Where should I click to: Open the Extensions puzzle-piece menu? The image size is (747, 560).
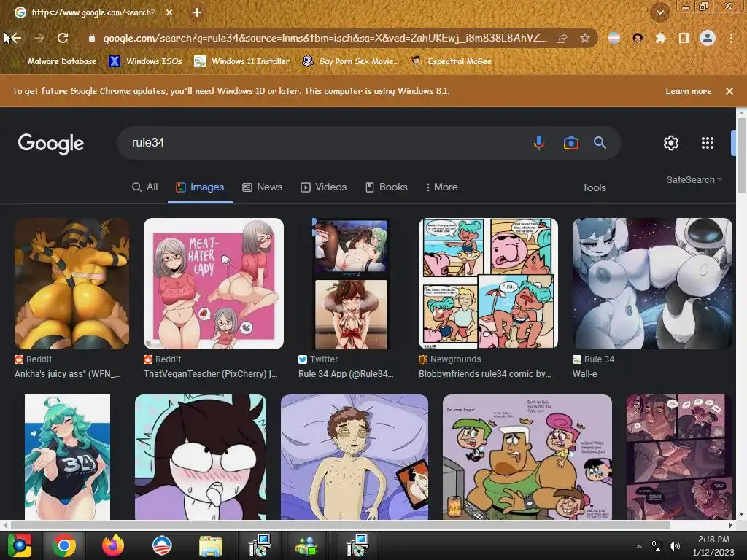point(660,38)
